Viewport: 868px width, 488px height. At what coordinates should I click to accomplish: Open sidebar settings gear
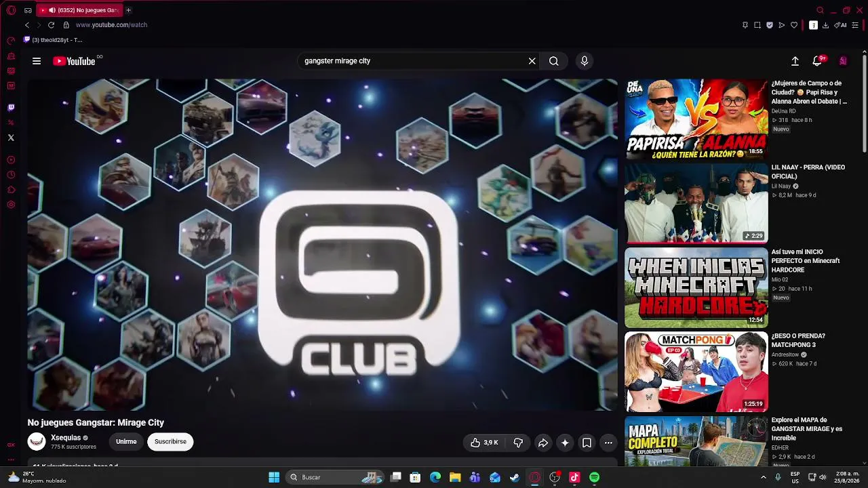point(11,205)
